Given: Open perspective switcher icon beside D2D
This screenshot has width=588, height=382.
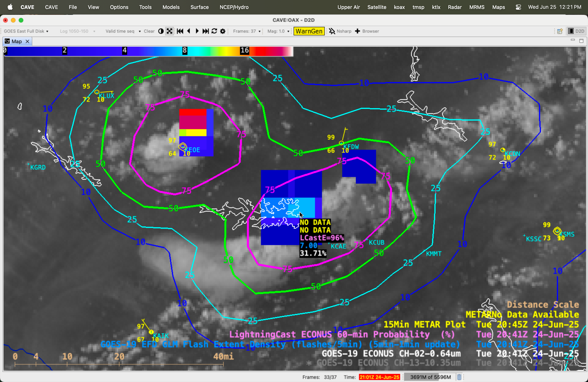Looking at the screenshot, I should point(560,31).
